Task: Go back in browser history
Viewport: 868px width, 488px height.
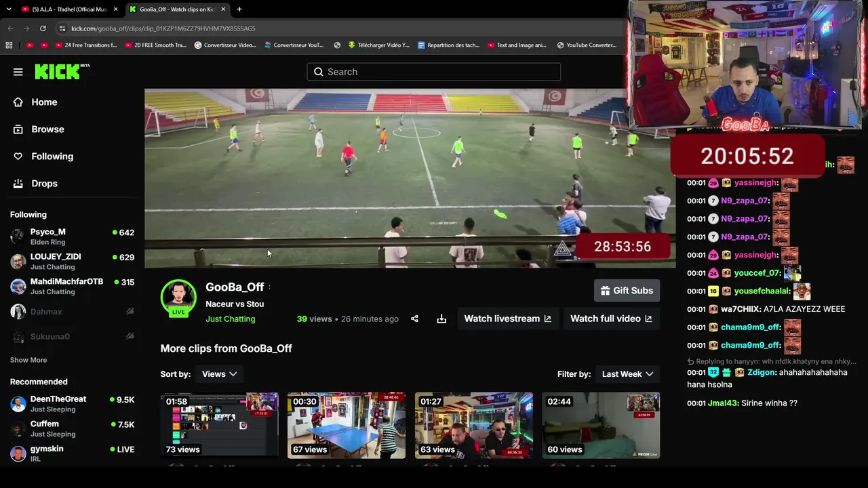Action: (10, 28)
